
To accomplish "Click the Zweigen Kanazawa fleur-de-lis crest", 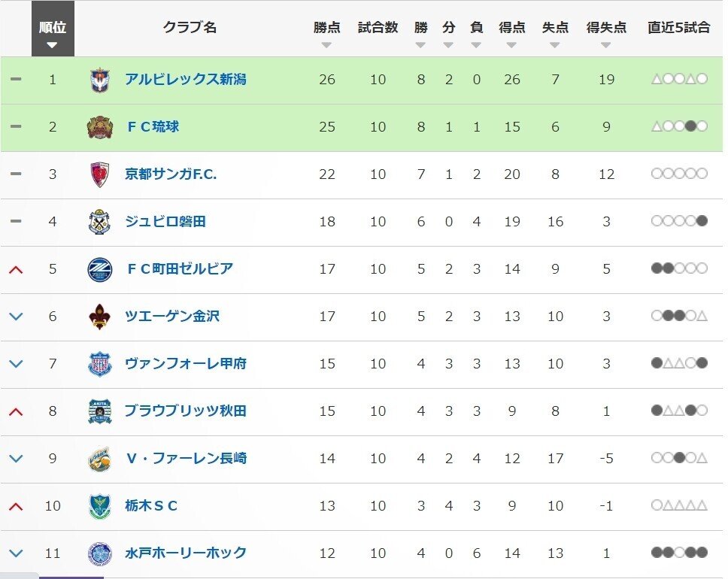I will pyautogui.click(x=99, y=317).
